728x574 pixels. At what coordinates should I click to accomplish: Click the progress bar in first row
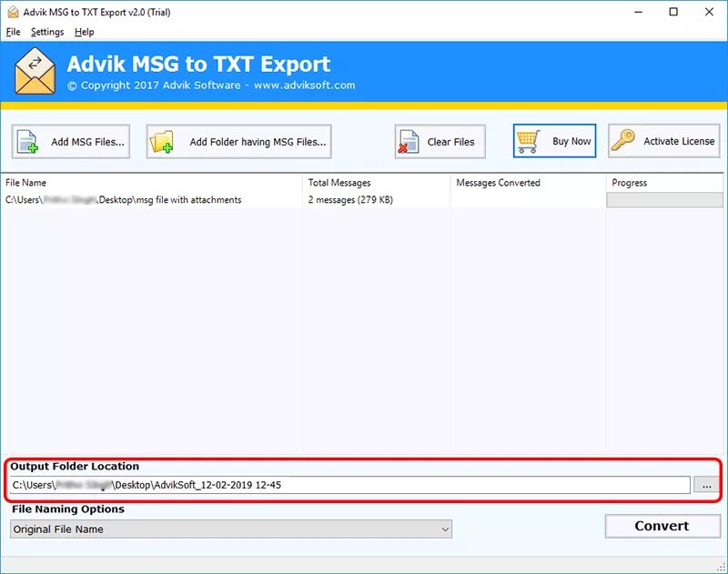(x=664, y=200)
